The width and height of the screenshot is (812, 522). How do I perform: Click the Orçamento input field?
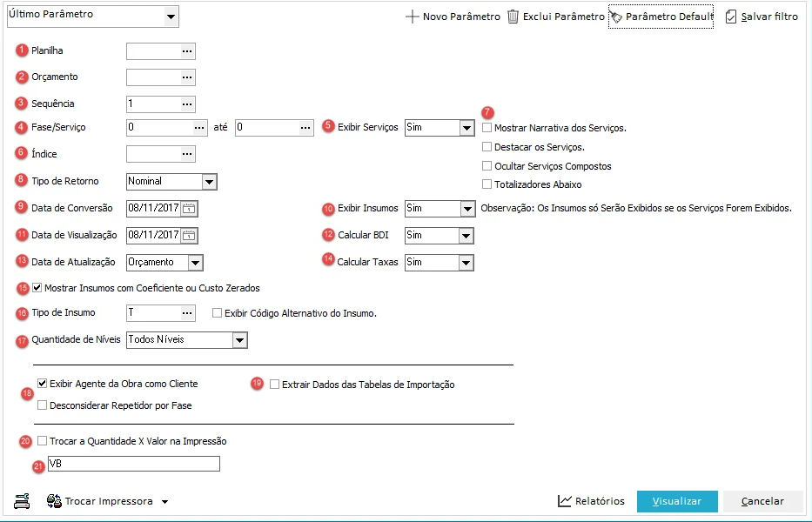(152, 77)
